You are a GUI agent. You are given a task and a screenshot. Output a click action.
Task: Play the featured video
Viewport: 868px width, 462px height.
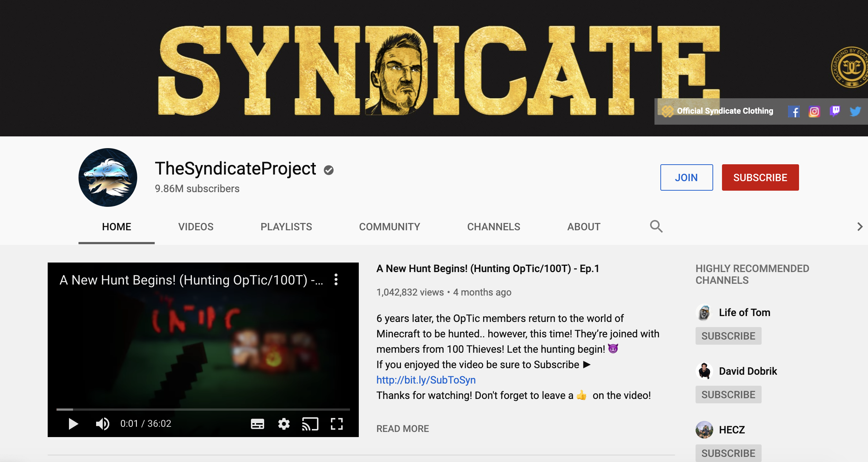click(73, 424)
